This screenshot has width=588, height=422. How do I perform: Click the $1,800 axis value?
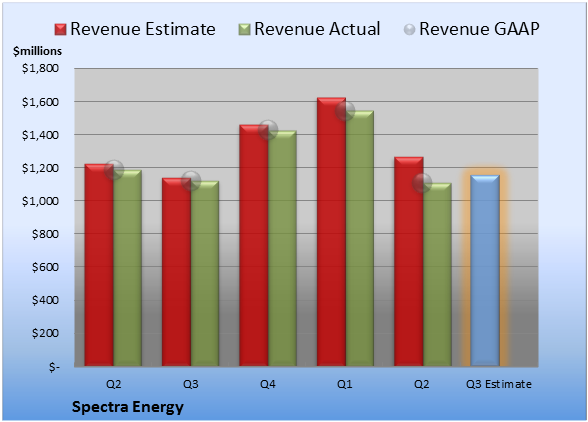pyautogui.click(x=40, y=68)
